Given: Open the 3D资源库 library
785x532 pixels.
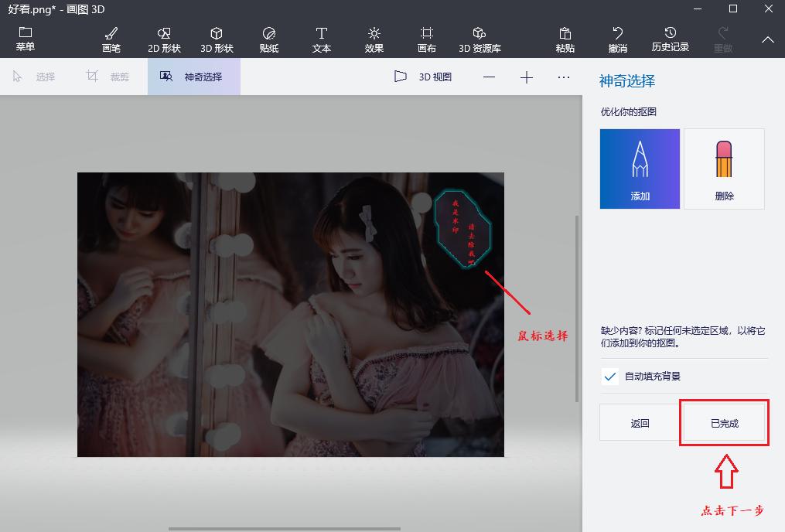Looking at the screenshot, I should click(x=479, y=37).
